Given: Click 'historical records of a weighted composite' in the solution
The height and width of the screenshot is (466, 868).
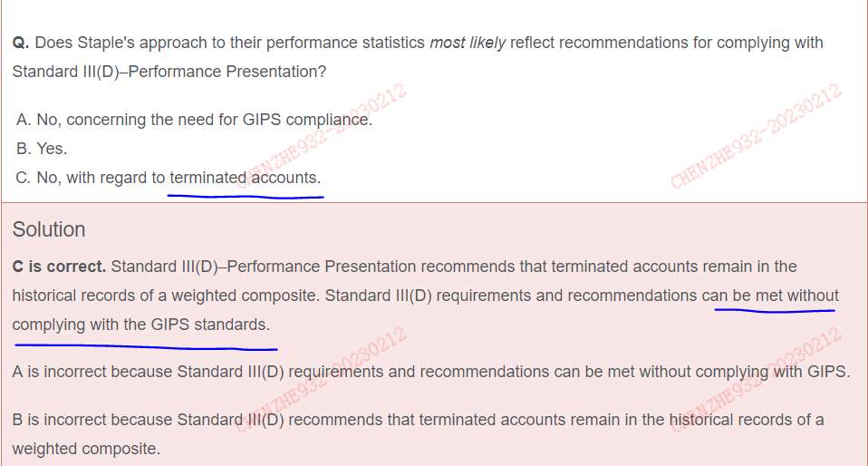Looking at the screenshot, I should 164,296.
